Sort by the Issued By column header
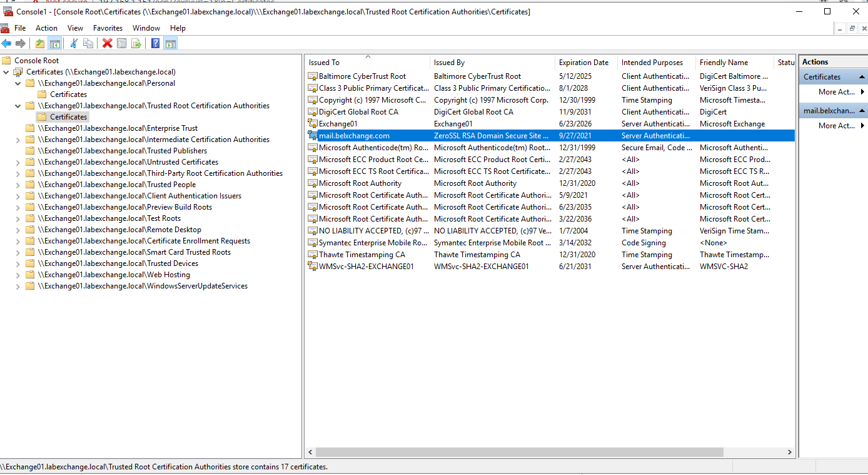Screen dimensions: 868x475 [x=492, y=63]
